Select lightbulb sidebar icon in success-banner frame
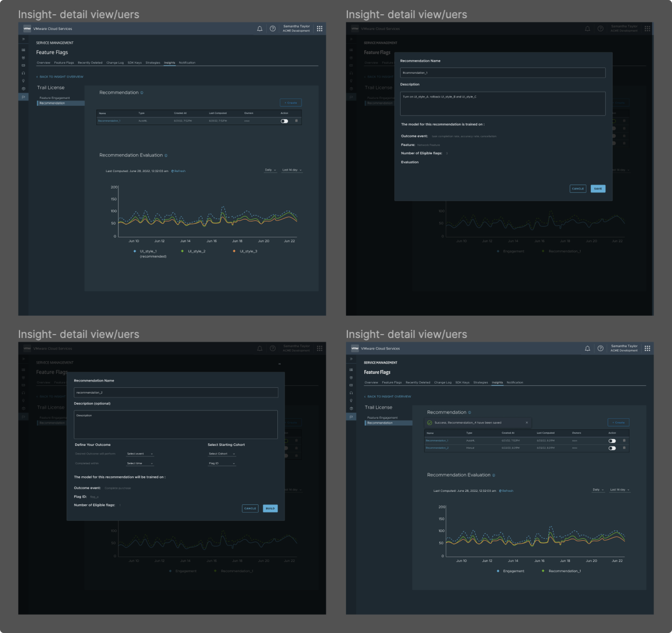 (x=351, y=401)
